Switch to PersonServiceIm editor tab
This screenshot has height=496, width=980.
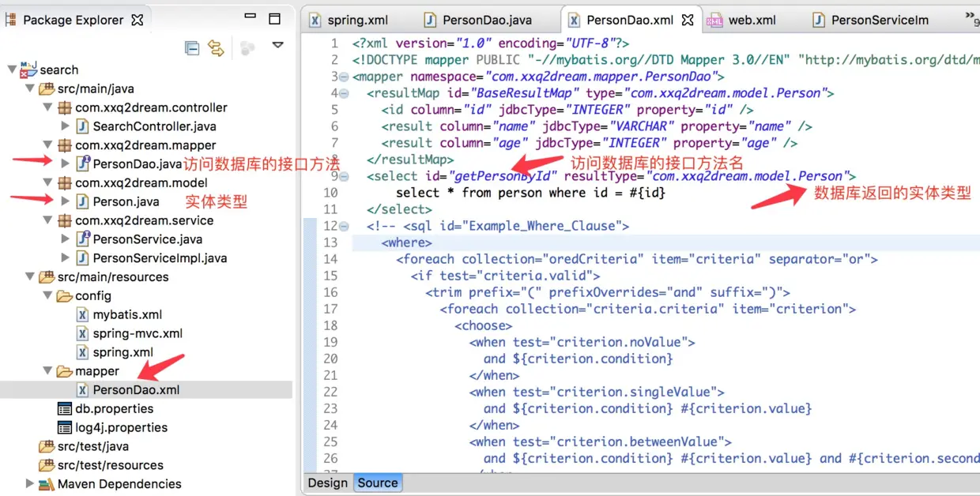click(880, 21)
